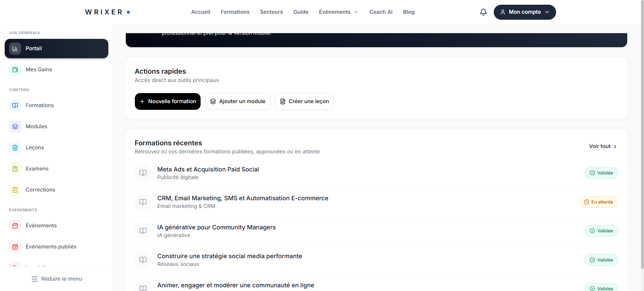Collapse sidebar with Réduire le menu
644x291 pixels.
[57, 279]
